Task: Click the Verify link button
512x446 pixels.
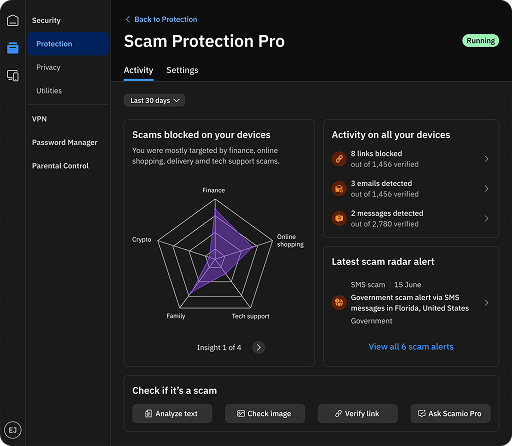Action: [358, 414]
